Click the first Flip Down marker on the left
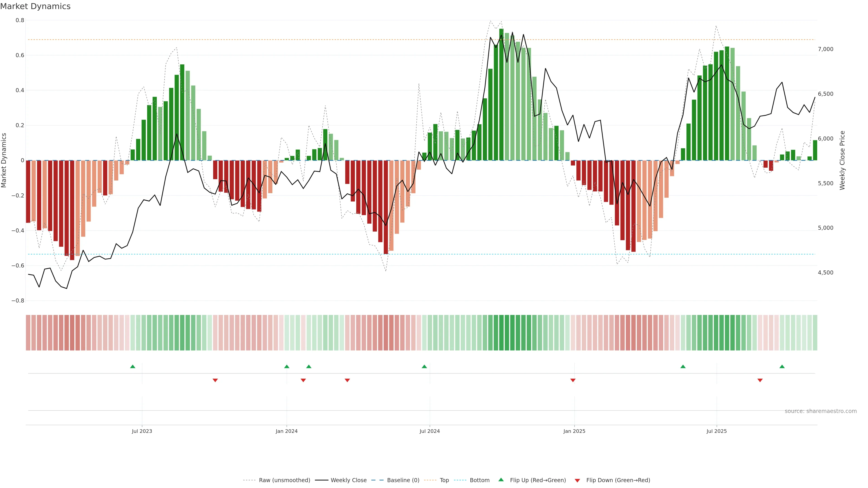Viewport: 868px width, 488px height. coord(215,380)
